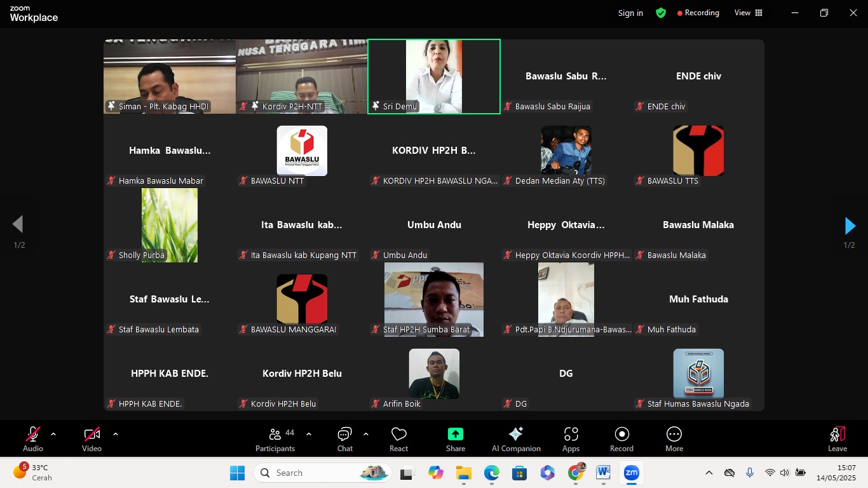
Task: Leave the meeting
Action: coord(837,439)
